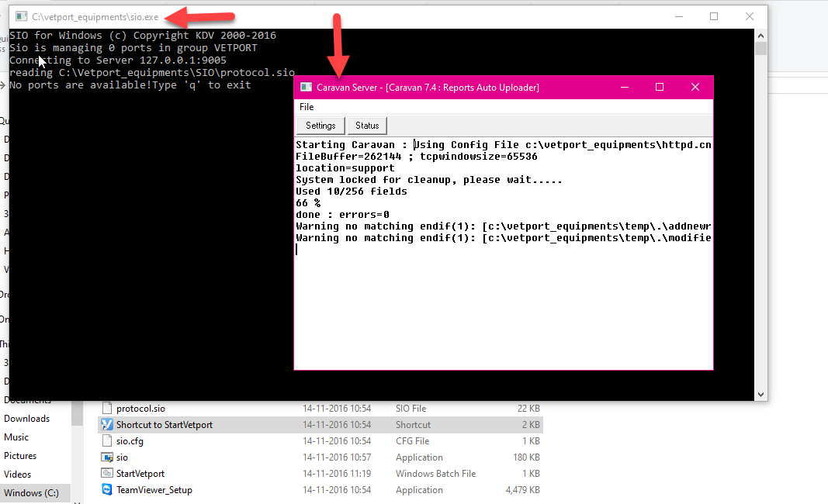Image resolution: width=828 pixels, height=504 pixels.
Task: Click 'No ports are available' console line
Action: [x=130, y=85]
